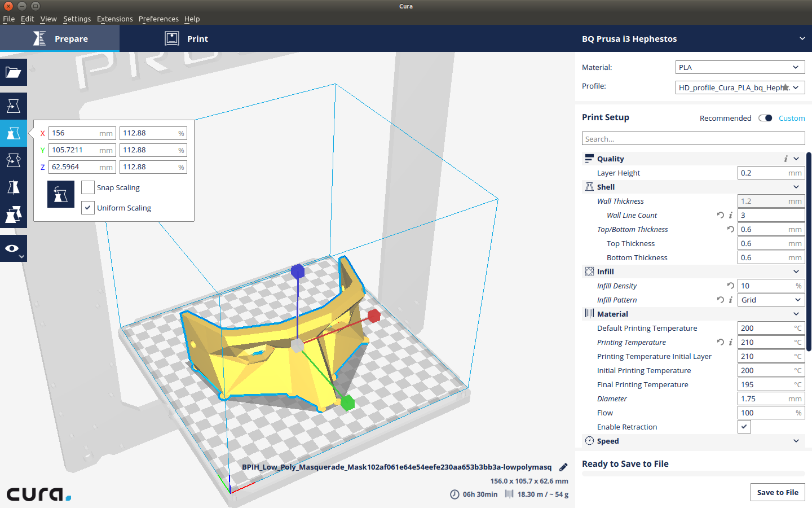This screenshot has width=812, height=508.
Task: Show info for Wall Line Count
Action: (x=731, y=215)
